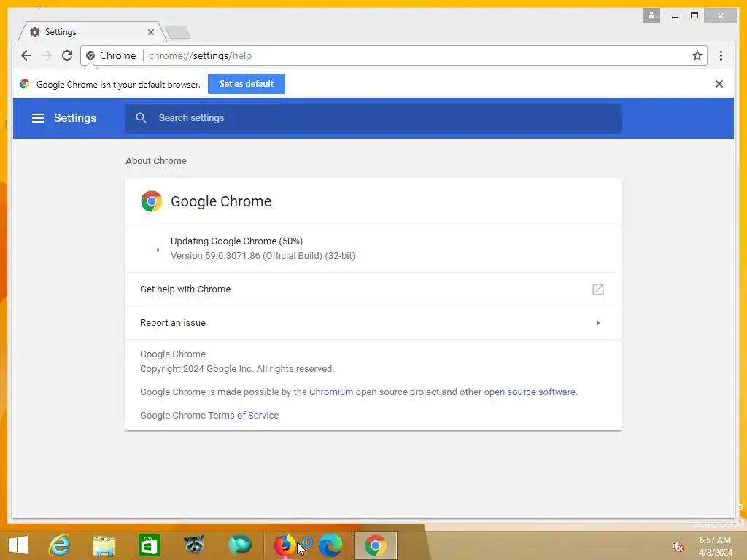Click the Google Chrome logo in About card
Image resolution: width=747 pixels, height=560 pixels.
pyautogui.click(x=152, y=201)
